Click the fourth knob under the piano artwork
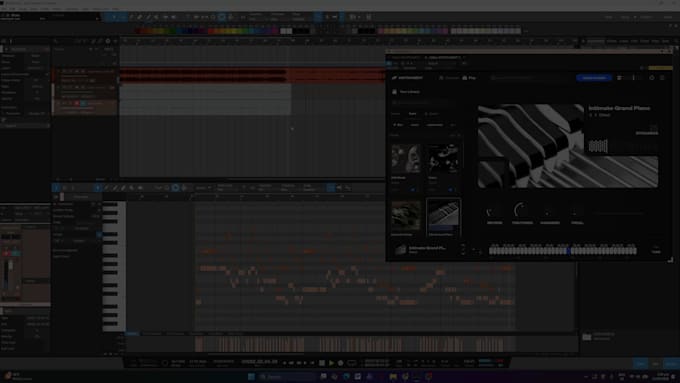 tap(576, 213)
